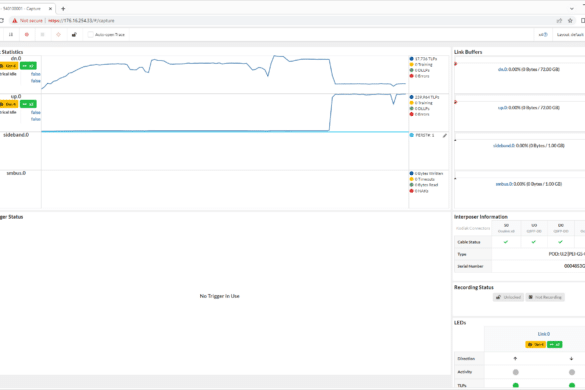Open a new browser tab
Viewport: 585px width, 390px height.
coord(63,9)
